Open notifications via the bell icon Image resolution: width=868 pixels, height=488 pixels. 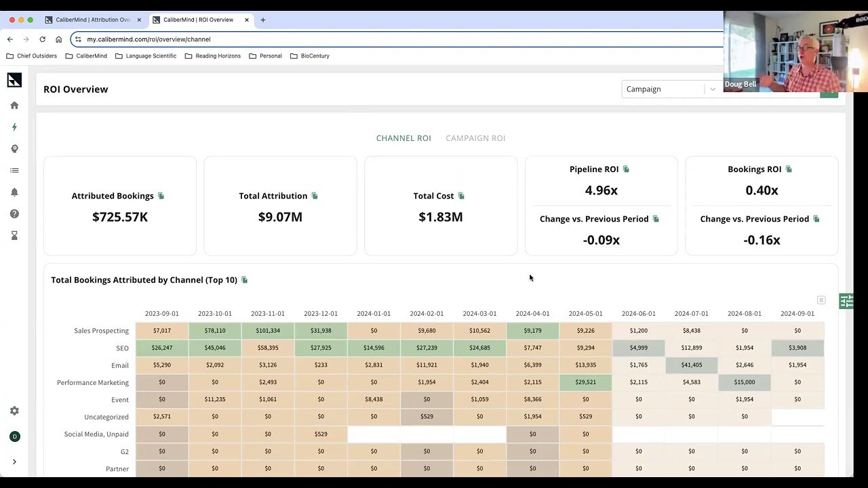point(14,192)
